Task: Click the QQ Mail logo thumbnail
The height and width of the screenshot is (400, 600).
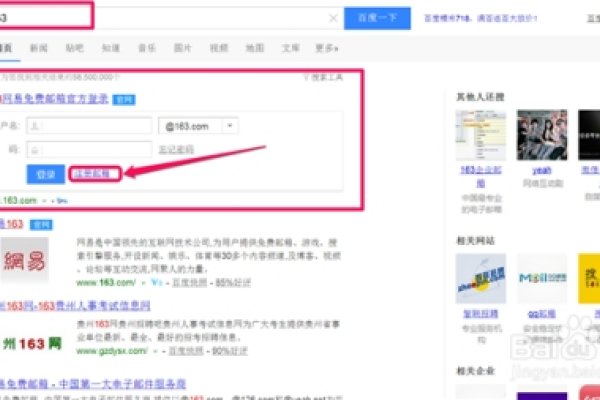Action: coord(542,279)
